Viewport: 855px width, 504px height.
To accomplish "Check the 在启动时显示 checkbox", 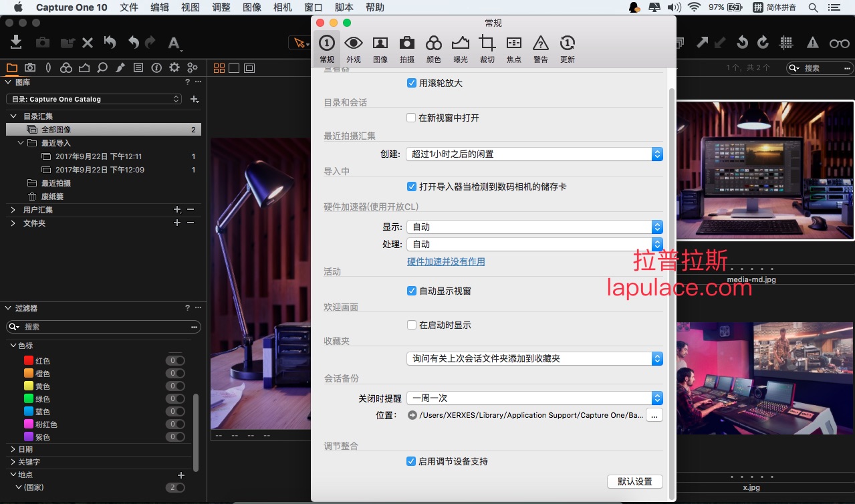I will [x=412, y=325].
